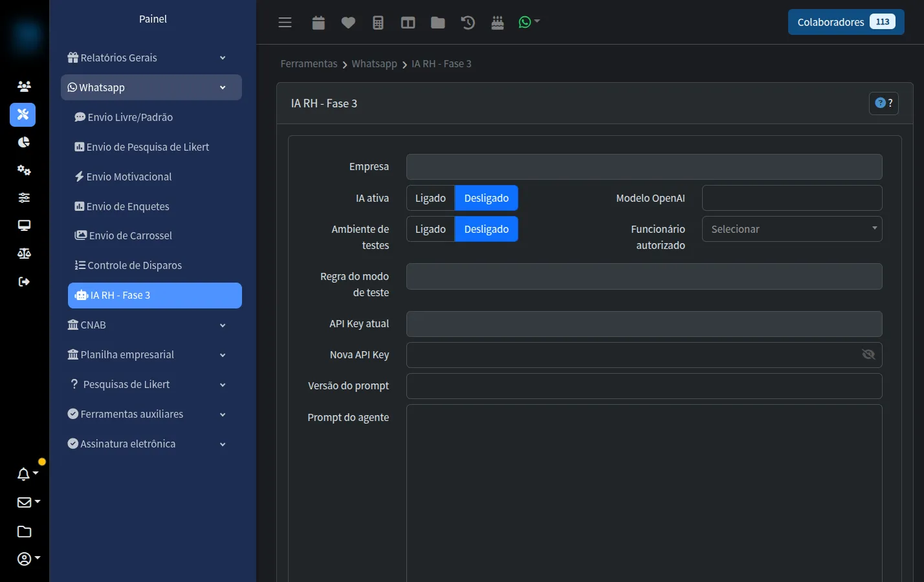Go to the Ferramentas breadcrumb link
924x582 pixels.
(309, 63)
